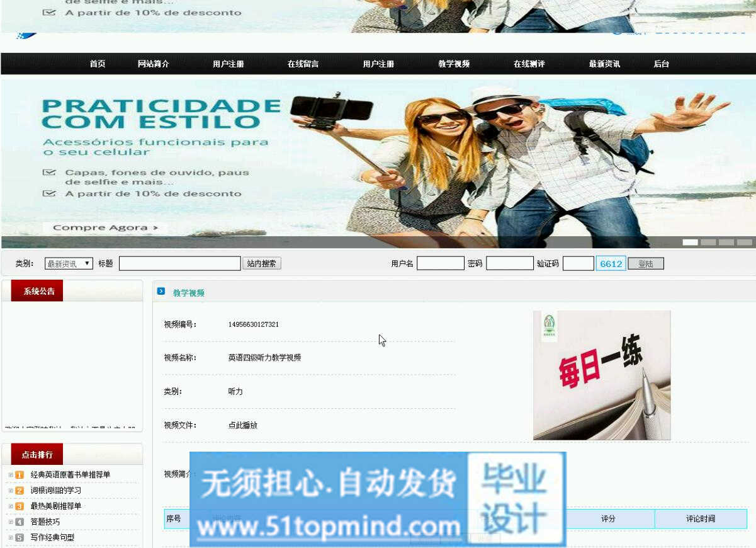Click the 登陆 login button
The height and width of the screenshot is (548, 756).
646,264
